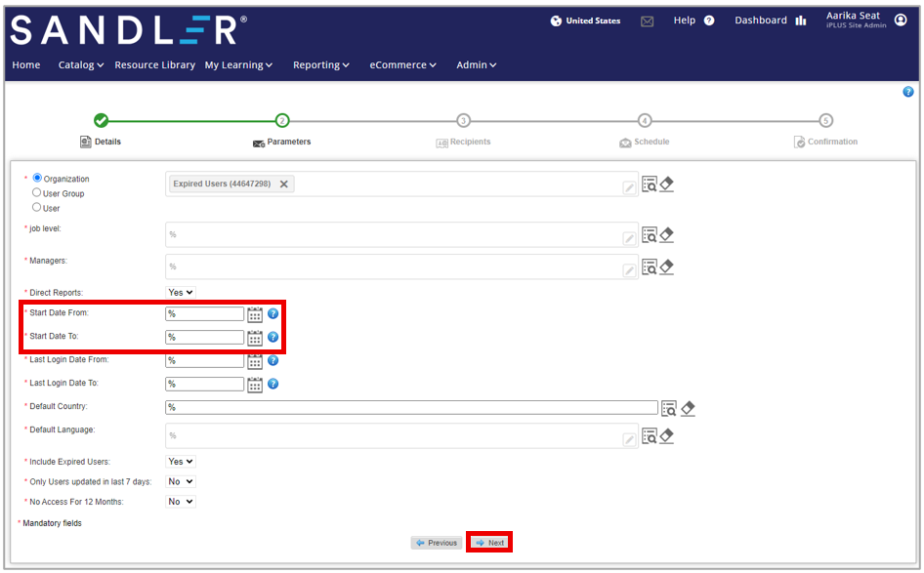Open the mail envelope icon in header
This screenshot has width=924, height=573.
click(647, 21)
